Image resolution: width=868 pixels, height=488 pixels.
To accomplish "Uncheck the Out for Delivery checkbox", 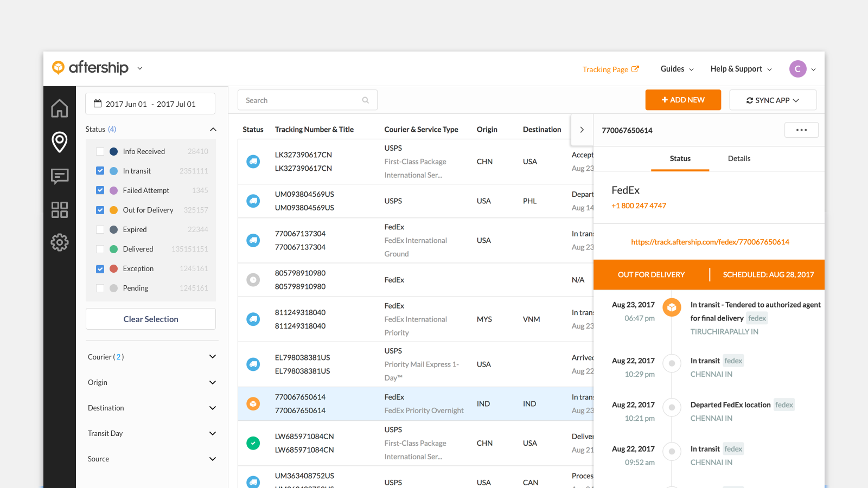I will [x=100, y=210].
